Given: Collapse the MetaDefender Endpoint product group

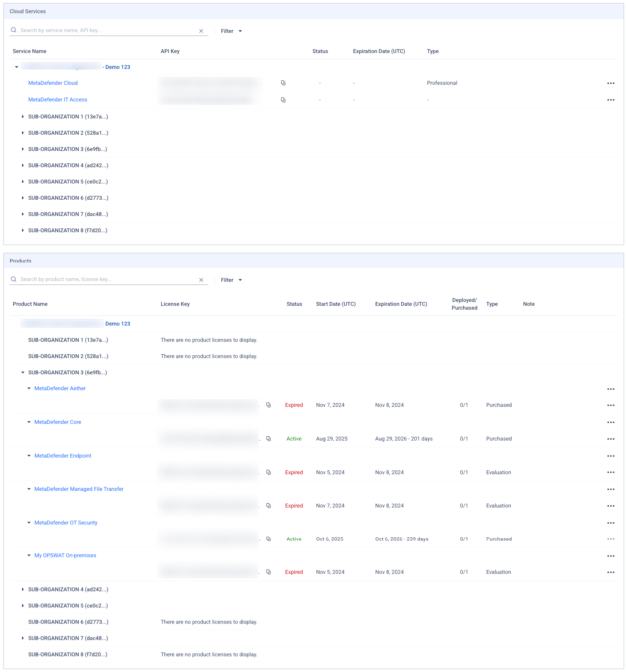Looking at the screenshot, I should click(x=29, y=456).
